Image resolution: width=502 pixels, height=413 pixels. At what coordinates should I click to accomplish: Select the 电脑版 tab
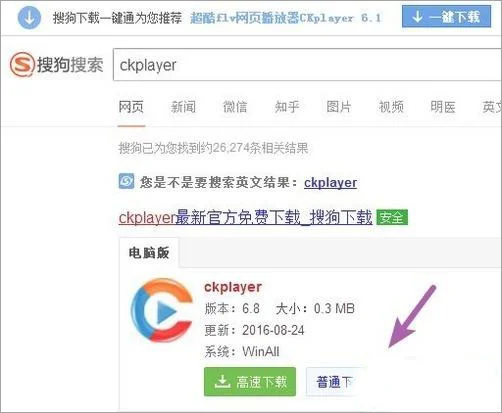click(149, 253)
